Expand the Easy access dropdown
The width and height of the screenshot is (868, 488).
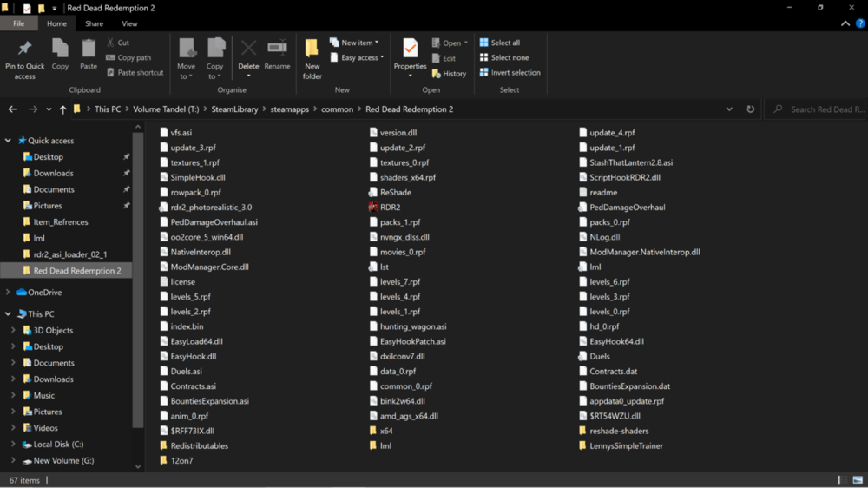click(358, 58)
